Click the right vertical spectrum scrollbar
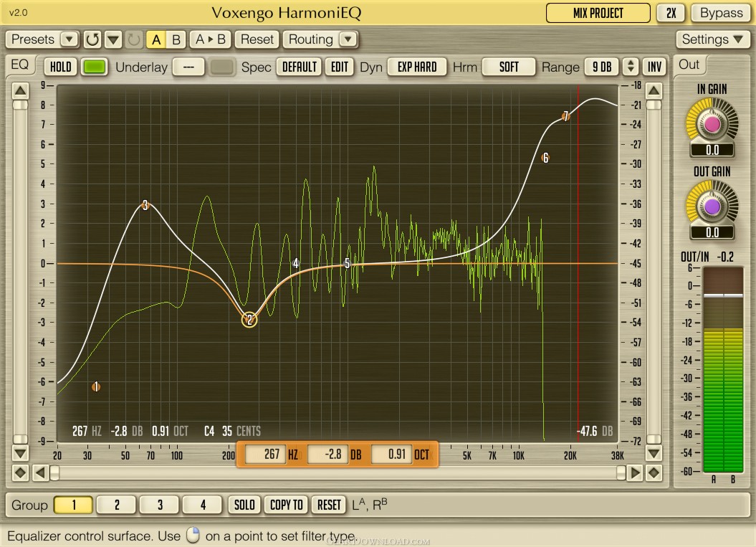This screenshot has height=547, width=756. [654, 272]
